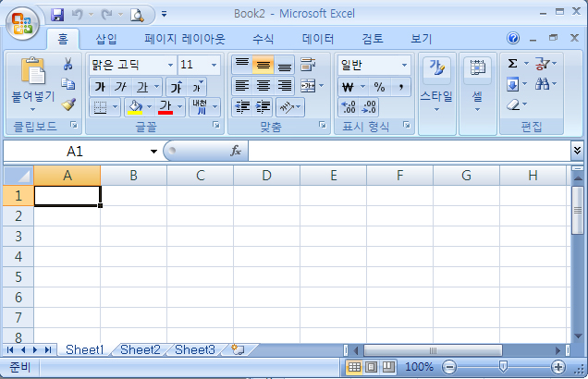The image size is (588, 379).
Task: Align text to the left
Action: (242, 86)
